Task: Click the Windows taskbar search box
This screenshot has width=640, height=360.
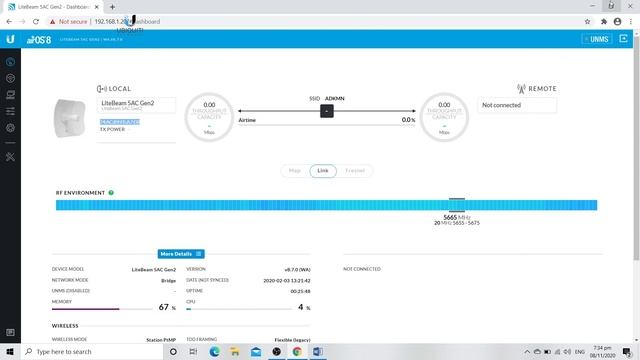Action: (x=92, y=351)
